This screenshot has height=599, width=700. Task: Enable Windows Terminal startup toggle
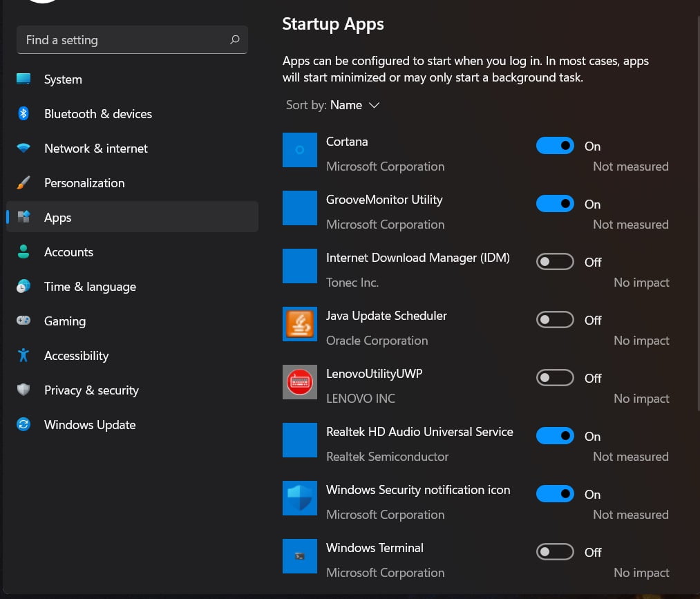coord(555,552)
